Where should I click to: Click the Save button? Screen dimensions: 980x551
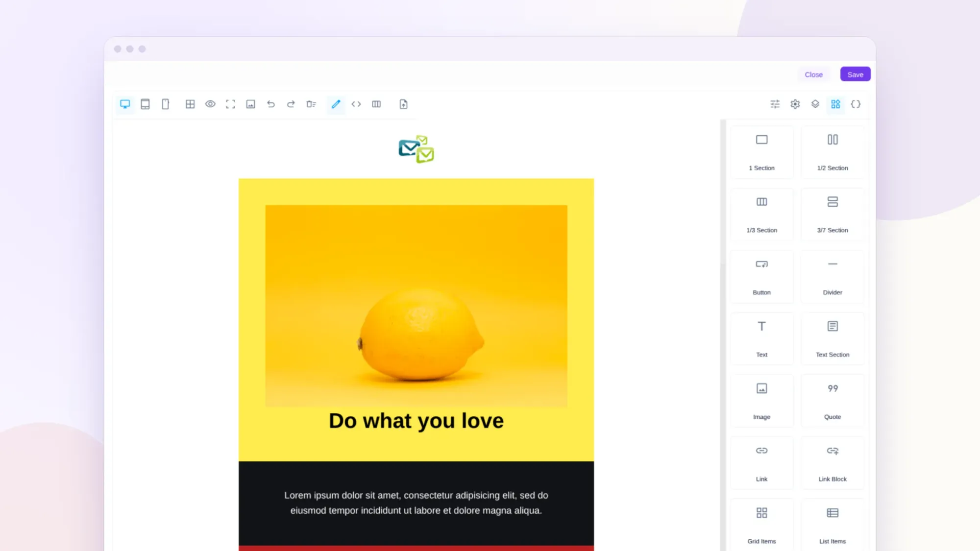[855, 74]
